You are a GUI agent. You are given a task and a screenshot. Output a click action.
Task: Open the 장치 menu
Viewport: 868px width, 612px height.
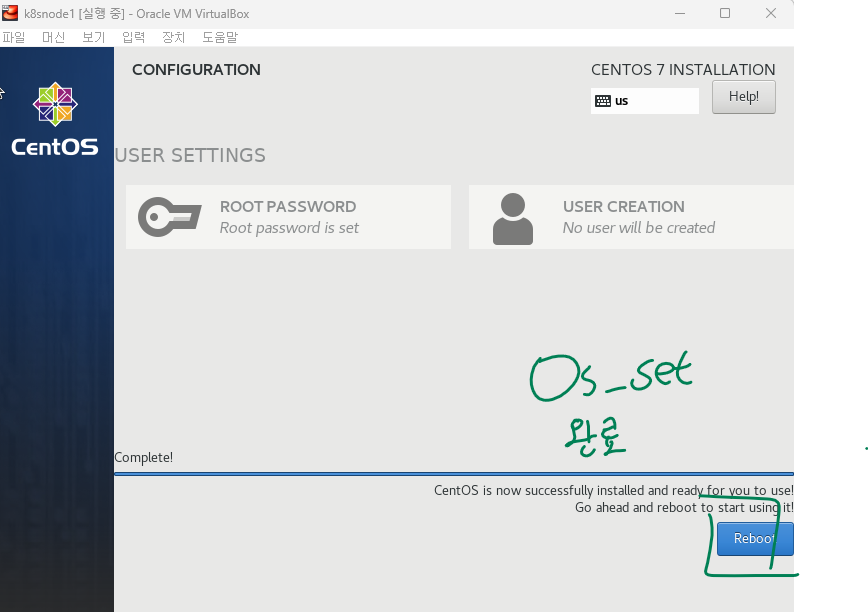173,37
